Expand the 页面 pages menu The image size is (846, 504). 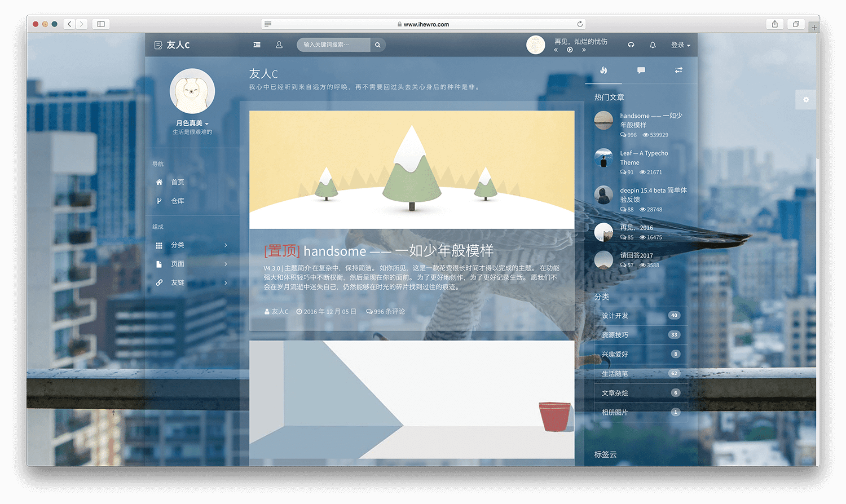point(192,264)
